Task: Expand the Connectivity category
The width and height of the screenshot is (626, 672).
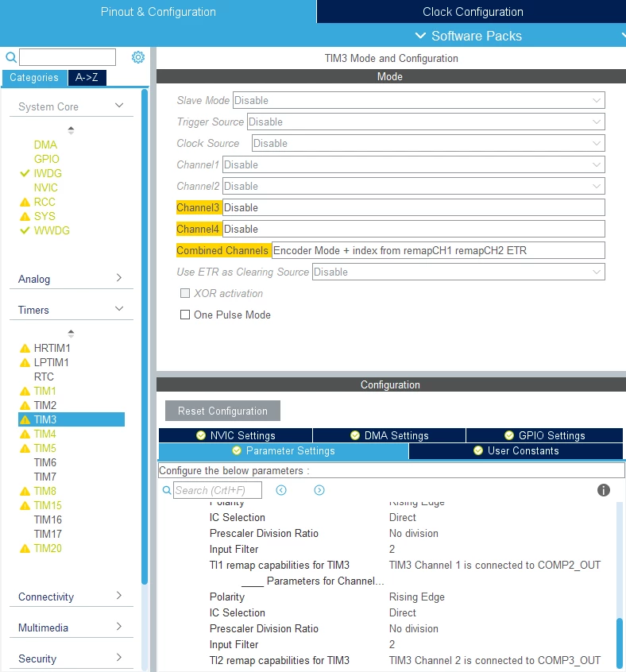Action: (71, 597)
